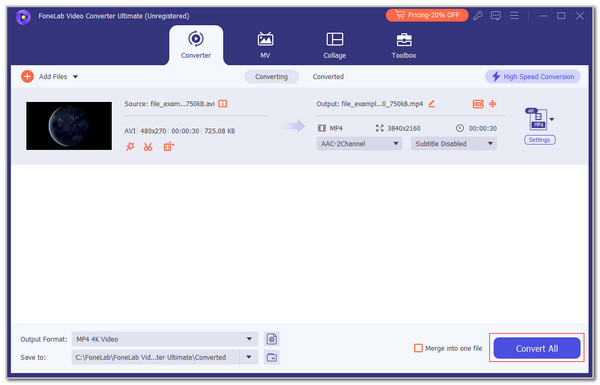Viewport: 600px width, 385px height.
Task: Enable Merge into one file checkbox
Action: [418, 348]
